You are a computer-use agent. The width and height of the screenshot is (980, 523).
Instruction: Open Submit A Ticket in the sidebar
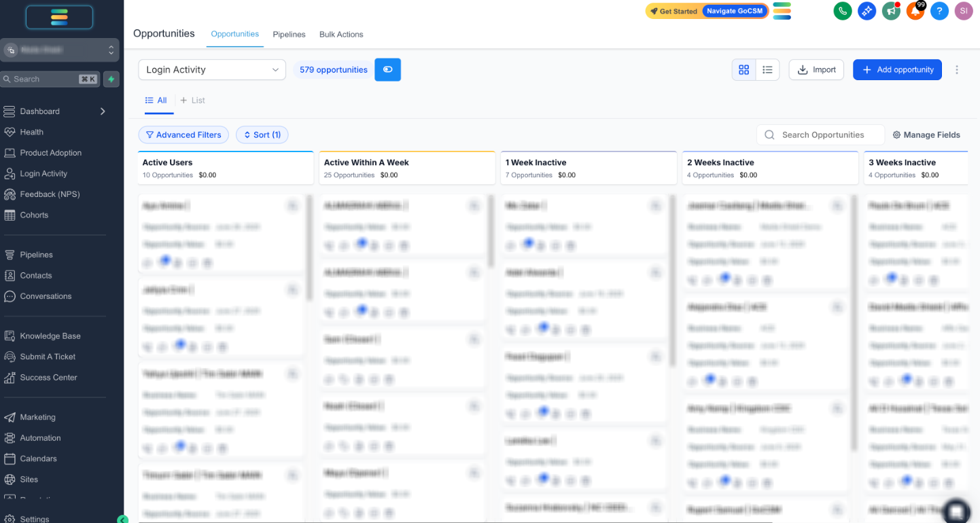click(48, 357)
